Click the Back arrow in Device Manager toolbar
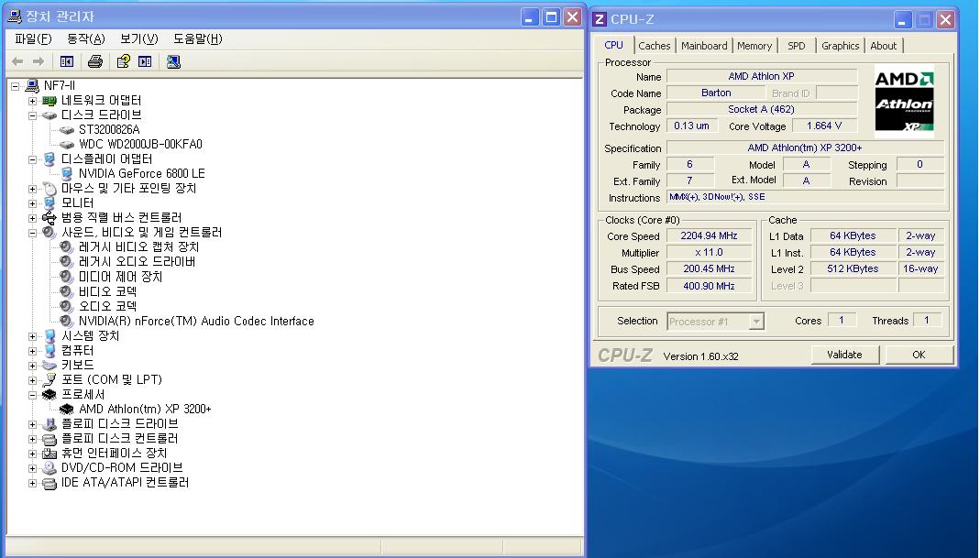Screen dimensions: 980x558 click(x=17, y=61)
